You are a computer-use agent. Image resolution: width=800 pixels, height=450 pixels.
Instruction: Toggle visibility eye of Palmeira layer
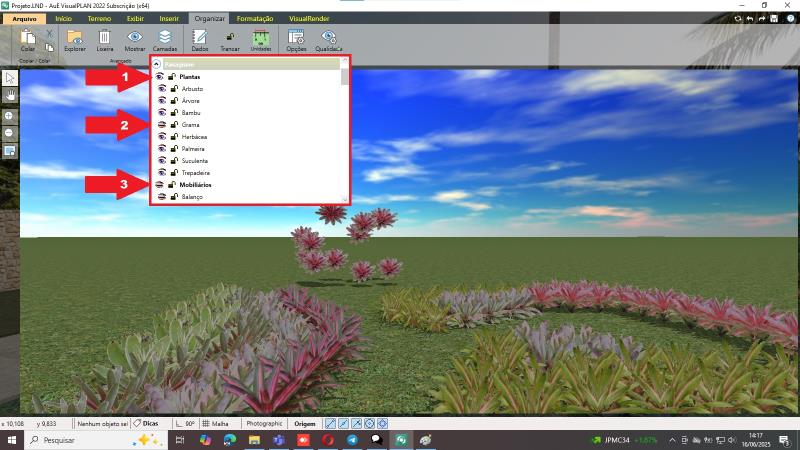(x=162, y=148)
